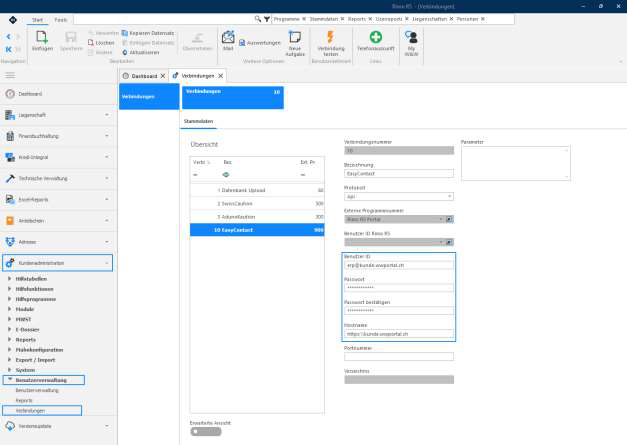Screen dimensions: 627x445
Task: Click the Aktualisieren refresh icon
Action: pyautogui.click(x=124, y=52)
